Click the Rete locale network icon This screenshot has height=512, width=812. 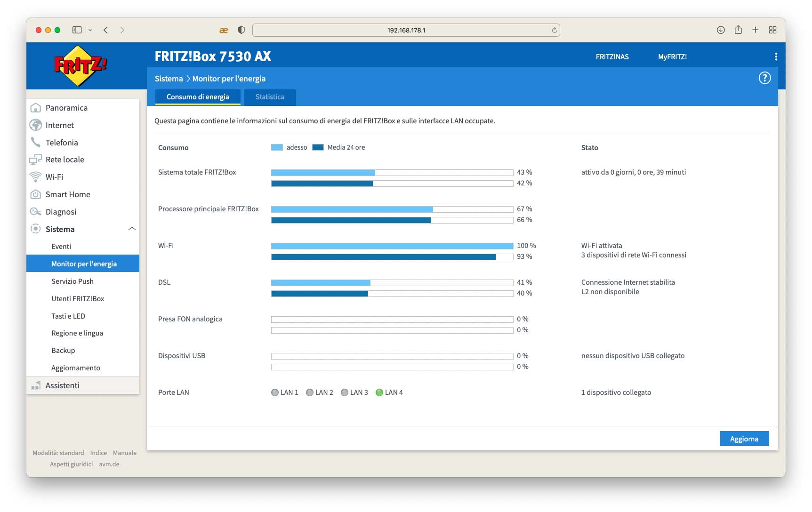35,160
